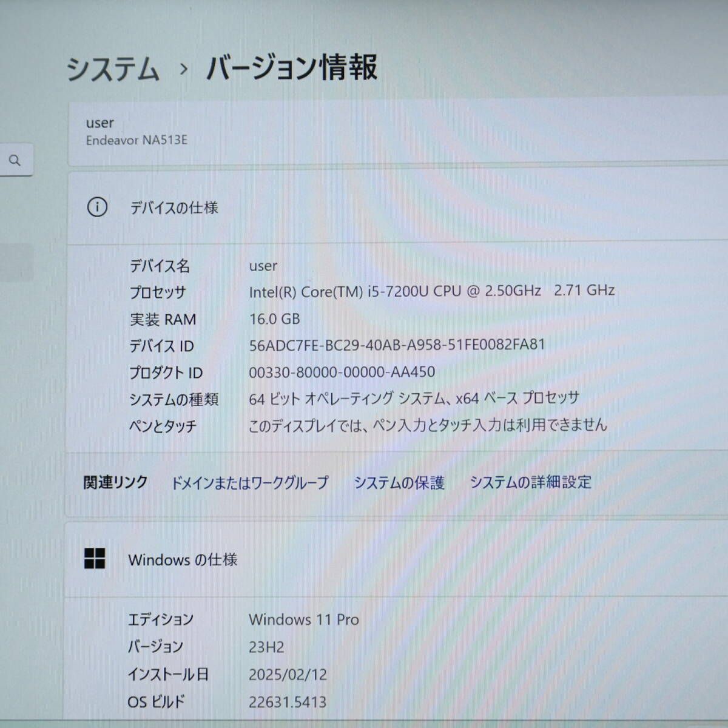Open システムの保護 link
The height and width of the screenshot is (728, 728).
point(399,483)
